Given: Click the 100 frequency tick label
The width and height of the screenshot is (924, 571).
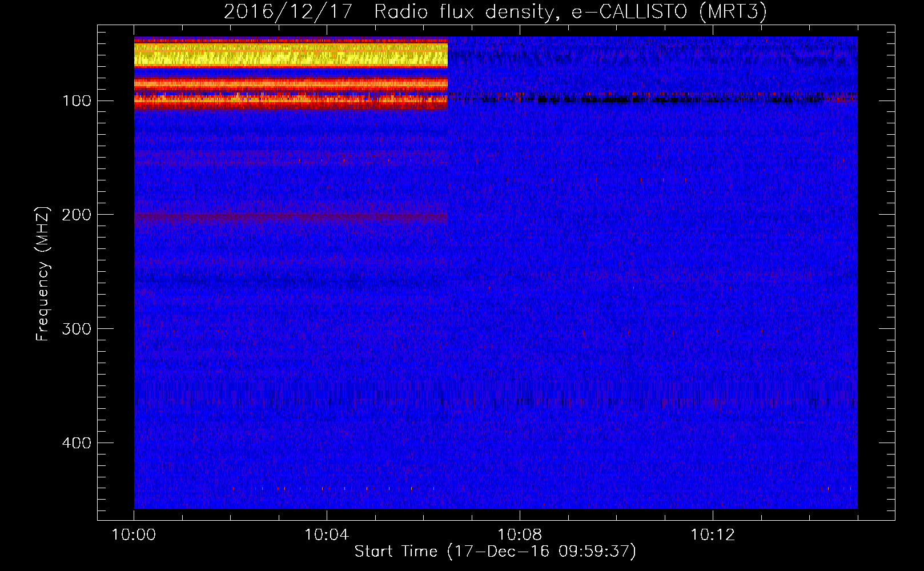Looking at the screenshot, I should pos(77,101).
